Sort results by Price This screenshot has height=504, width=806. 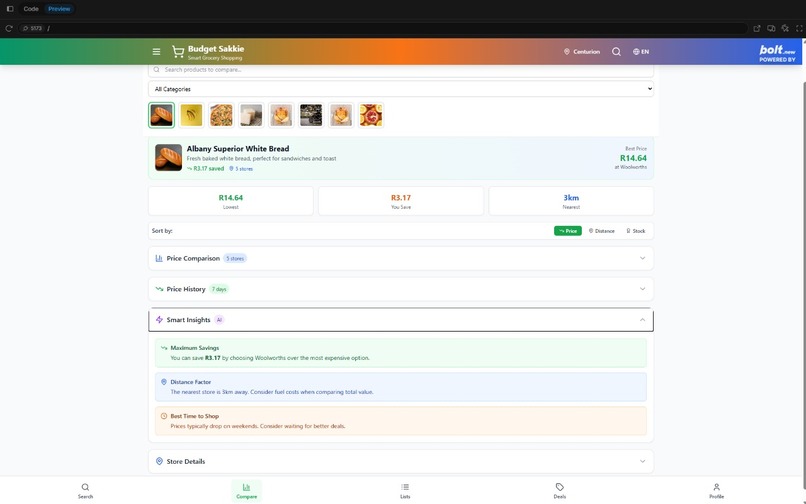click(568, 231)
